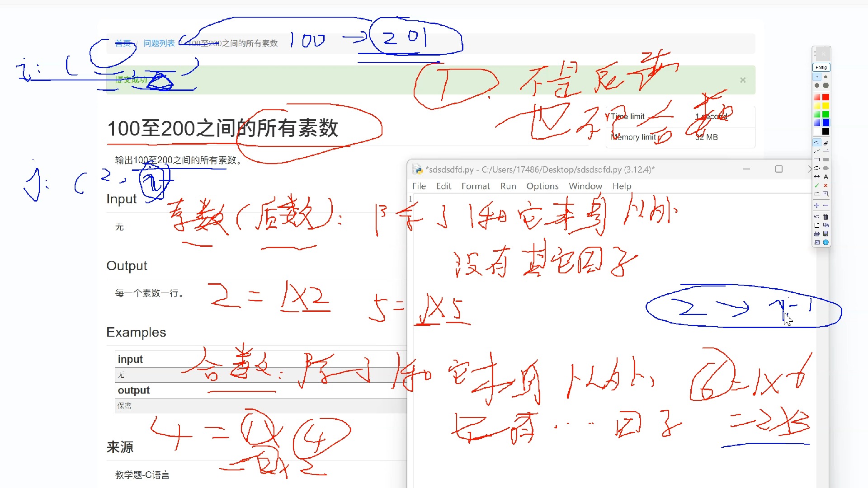
Task: Pick the smallest pen size dot
Action: click(x=817, y=77)
